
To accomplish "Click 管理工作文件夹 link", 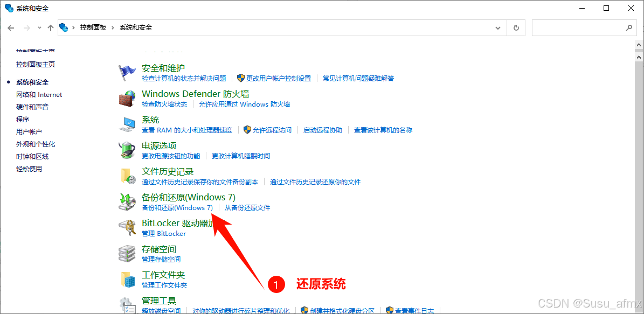I will pos(164,285).
